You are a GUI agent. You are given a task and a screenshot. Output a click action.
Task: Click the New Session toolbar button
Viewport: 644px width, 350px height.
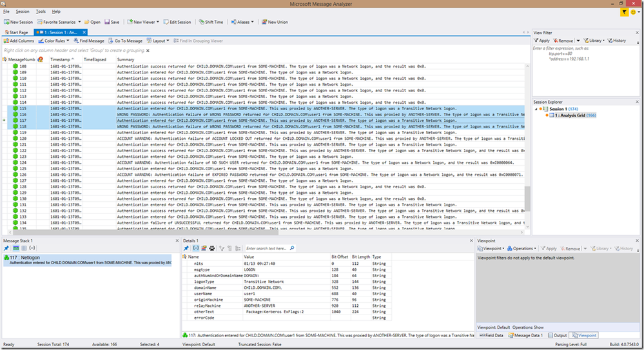[19, 22]
